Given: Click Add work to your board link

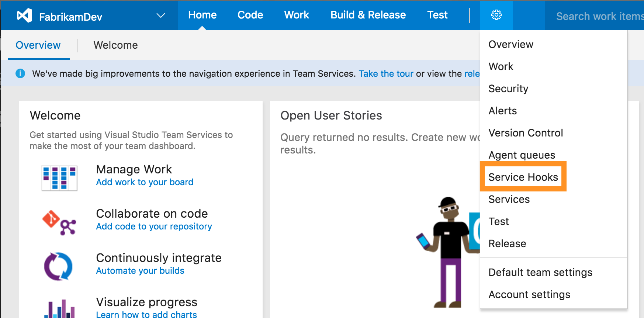Looking at the screenshot, I should pos(145,182).
